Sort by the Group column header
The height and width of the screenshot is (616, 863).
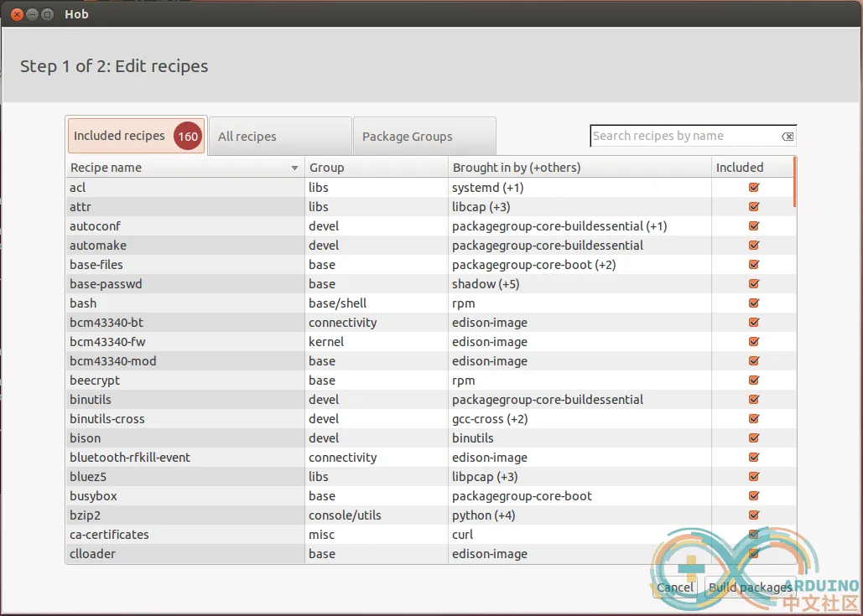(x=376, y=168)
